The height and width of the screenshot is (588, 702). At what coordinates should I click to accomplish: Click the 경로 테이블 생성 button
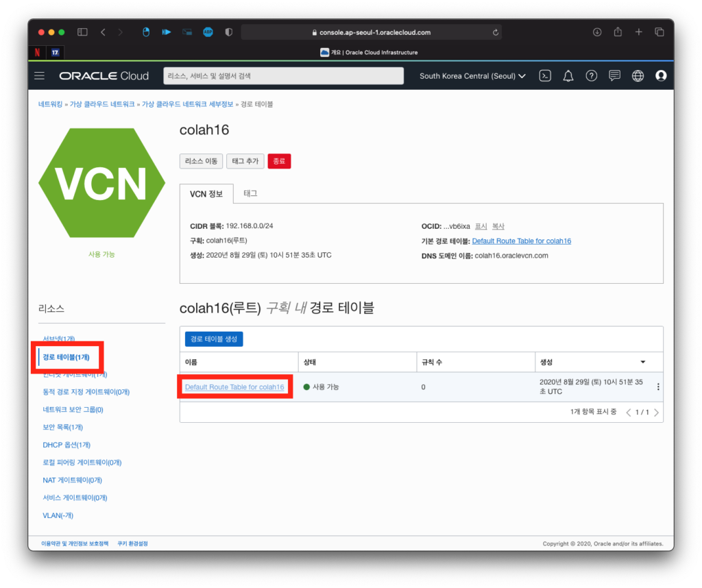[x=214, y=339]
